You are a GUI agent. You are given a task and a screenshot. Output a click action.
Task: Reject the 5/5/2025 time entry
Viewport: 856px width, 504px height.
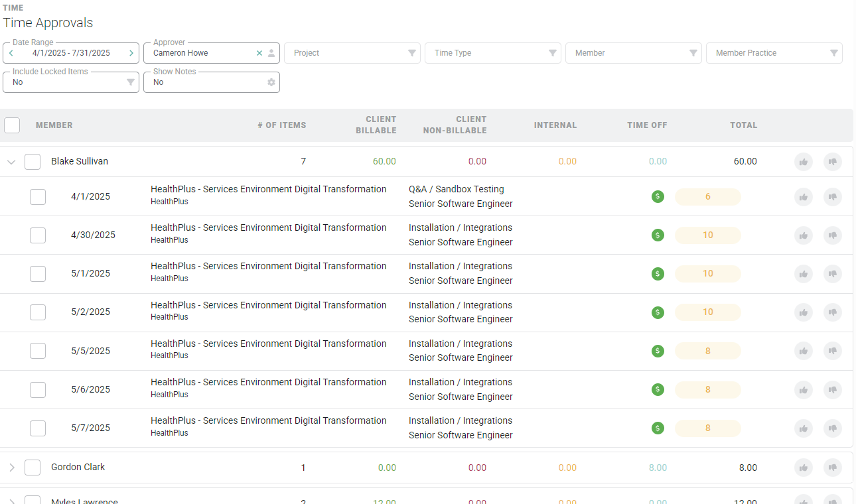pyautogui.click(x=833, y=351)
